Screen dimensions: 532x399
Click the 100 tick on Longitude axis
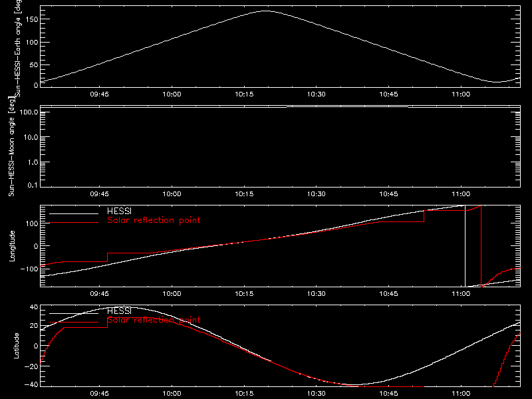(x=31, y=223)
